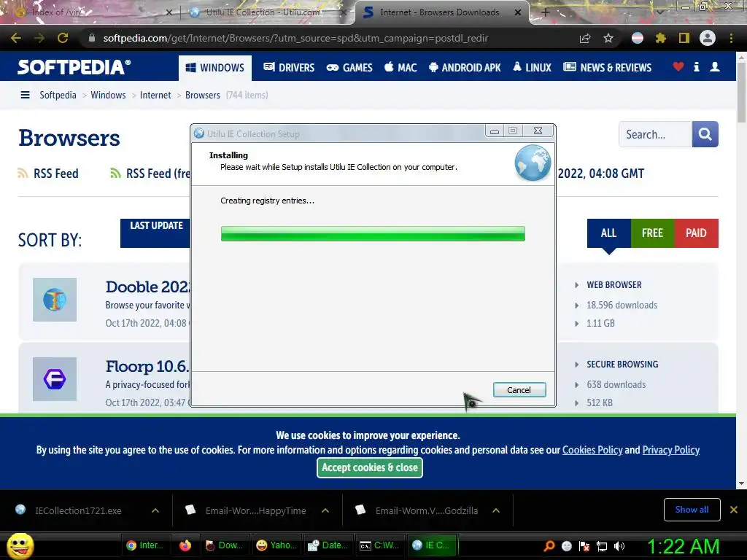This screenshot has height=560, width=747.
Task: Open the hamburger menu beside breadcrumbs
Action: (x=26, y=95)
